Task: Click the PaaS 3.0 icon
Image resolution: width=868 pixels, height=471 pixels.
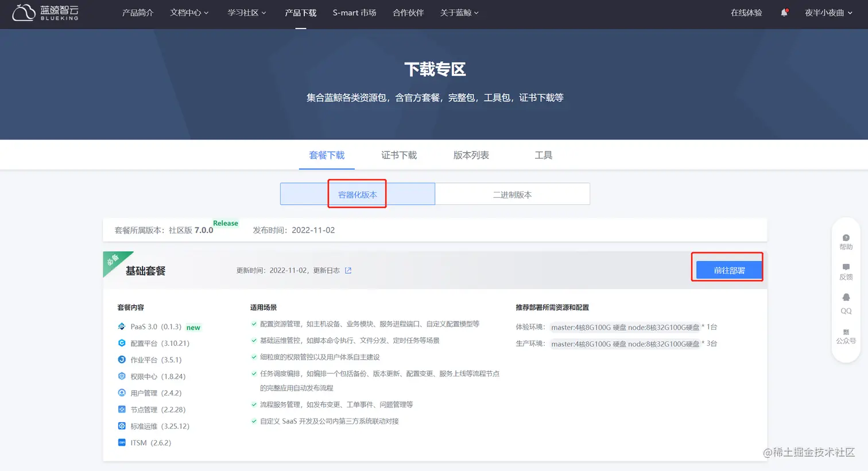Action: [122, 326]
